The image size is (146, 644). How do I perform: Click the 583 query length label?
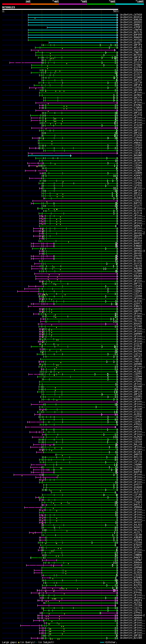115,11
